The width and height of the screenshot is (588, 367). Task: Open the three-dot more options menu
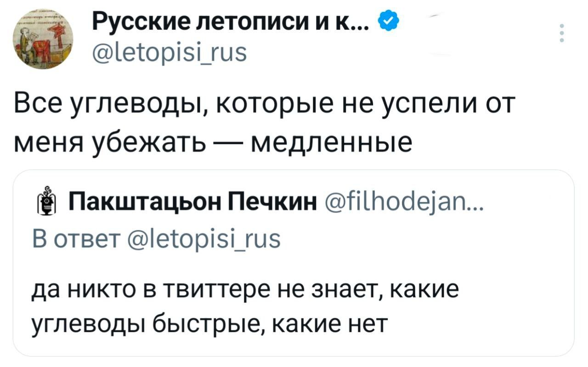(561, 34)
